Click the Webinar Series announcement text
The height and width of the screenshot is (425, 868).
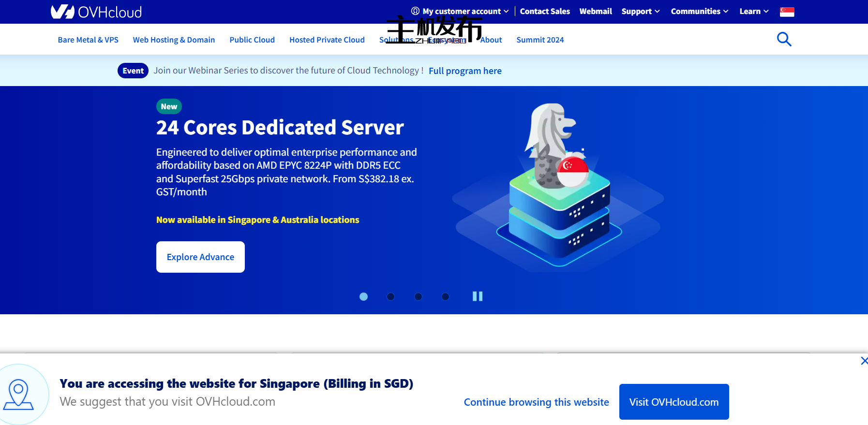coord(288,71)
